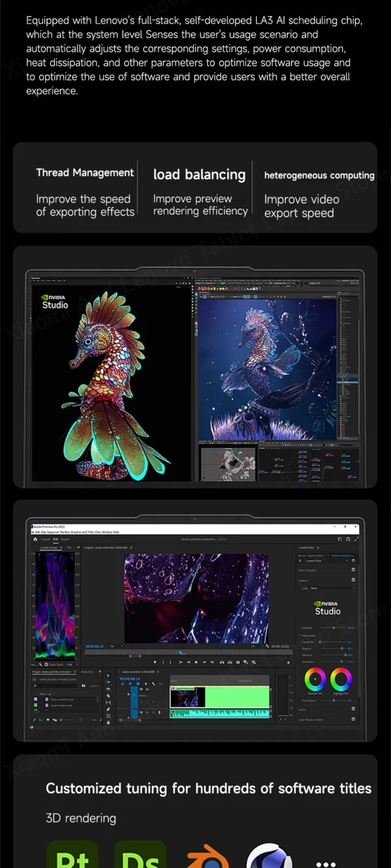391x868 pixels.
Task: Click the Highlight Tint color wheel
Action: tap(341, 679)
